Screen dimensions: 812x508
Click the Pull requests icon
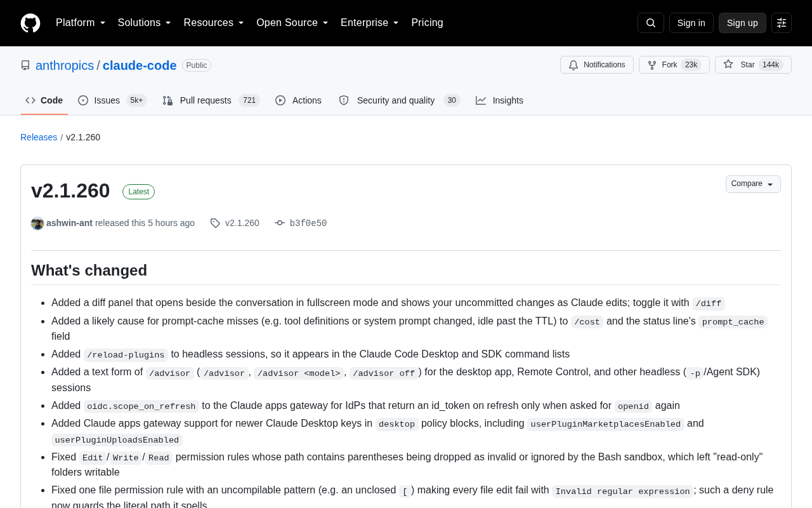pos(167,100)
